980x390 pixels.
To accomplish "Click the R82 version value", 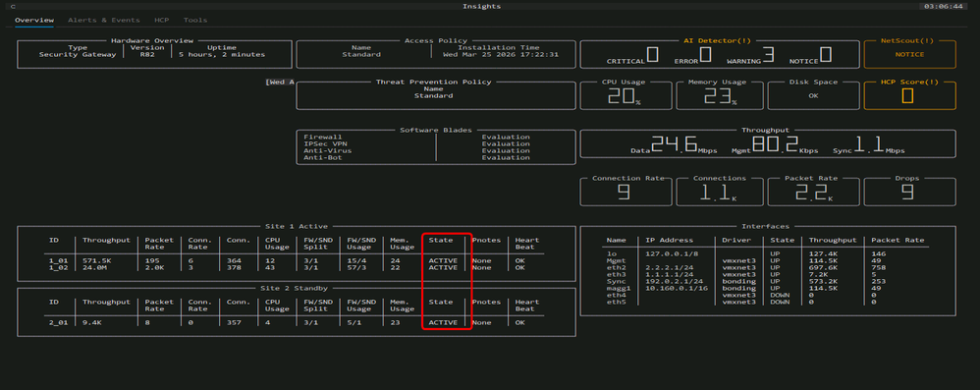I will pos(147,54).
